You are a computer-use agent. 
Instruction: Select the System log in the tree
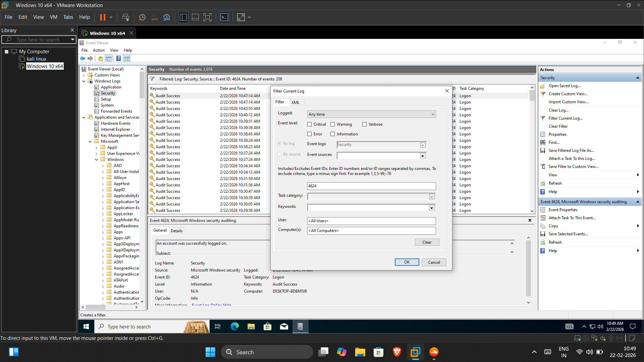click(107, 105)
